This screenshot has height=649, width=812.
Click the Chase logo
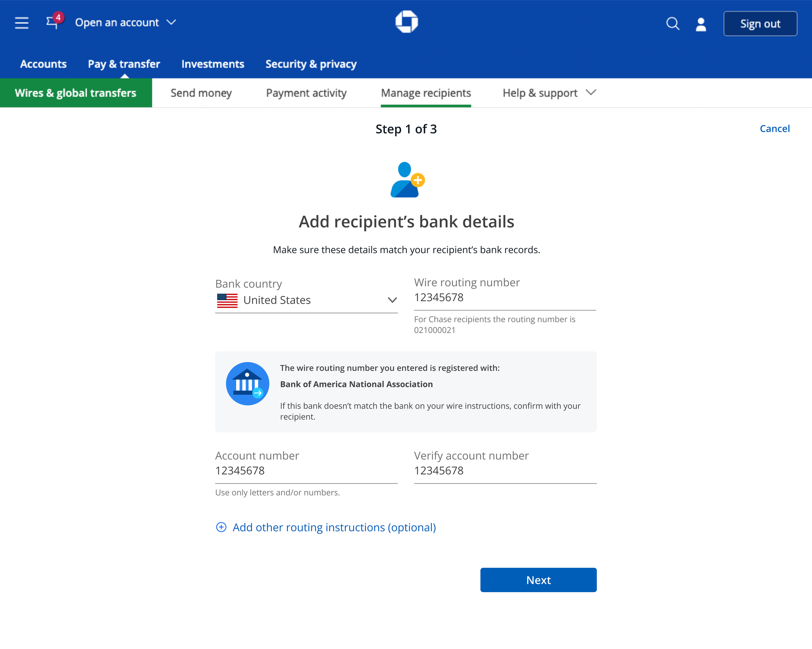click(x=406, y=22)
